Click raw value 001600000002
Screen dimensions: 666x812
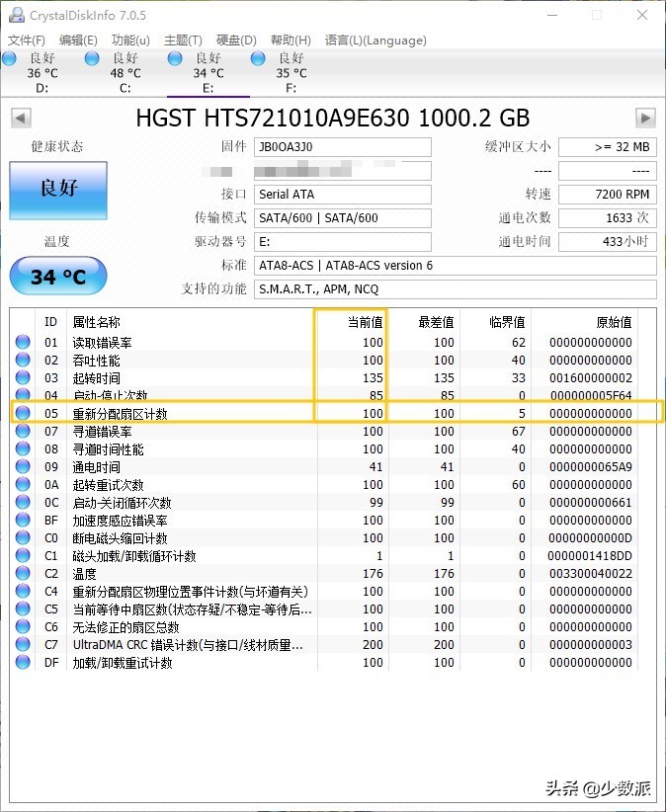590,377
